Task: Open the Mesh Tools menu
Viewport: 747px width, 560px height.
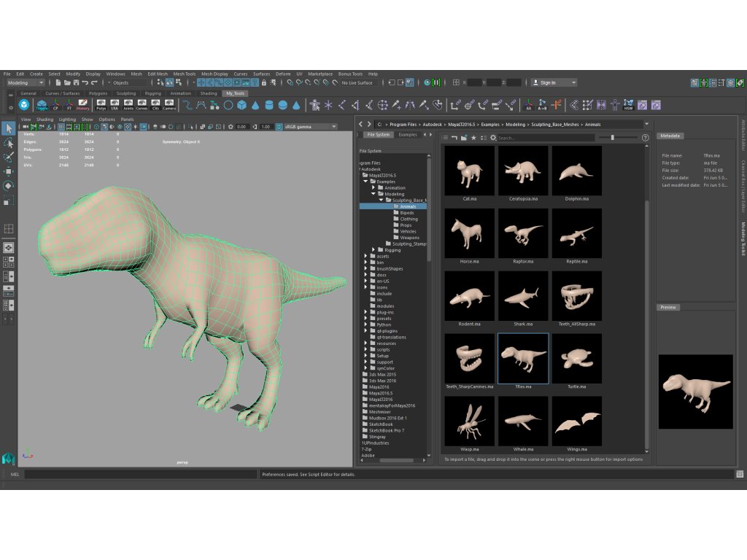Action: (x=184, y=74)
